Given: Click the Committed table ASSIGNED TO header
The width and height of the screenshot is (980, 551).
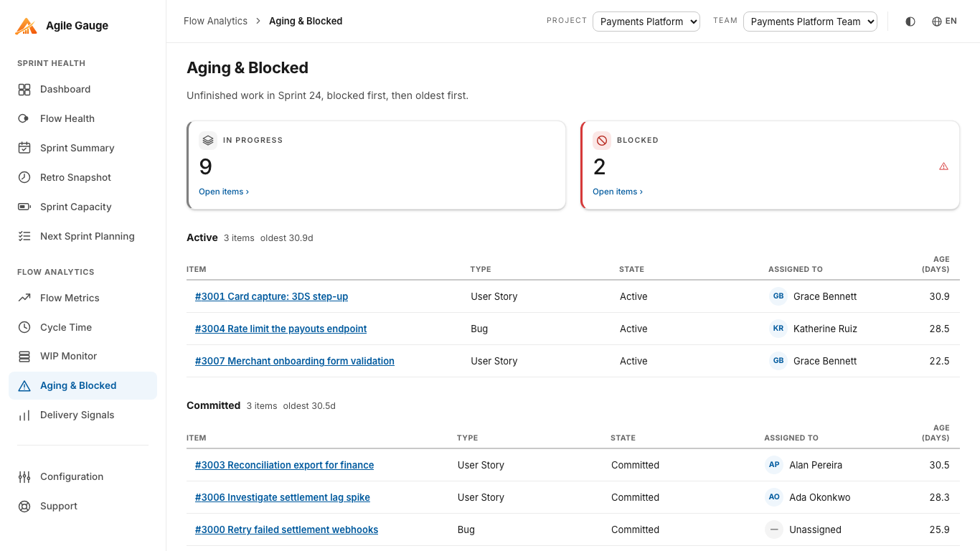Looking at the screenshot, I should [791, 438].
